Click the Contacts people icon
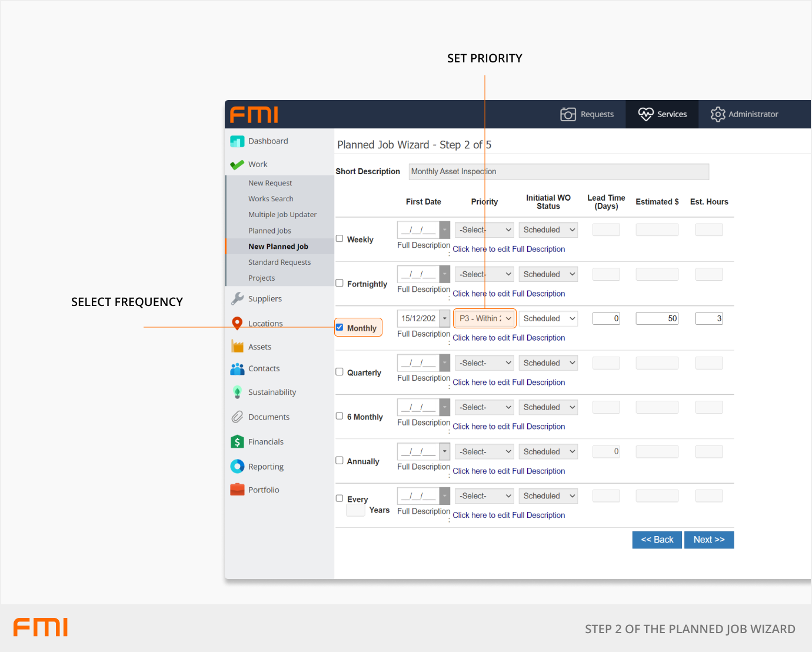The width and height of the screenshot is (812, 652). (x=237, y=369)
